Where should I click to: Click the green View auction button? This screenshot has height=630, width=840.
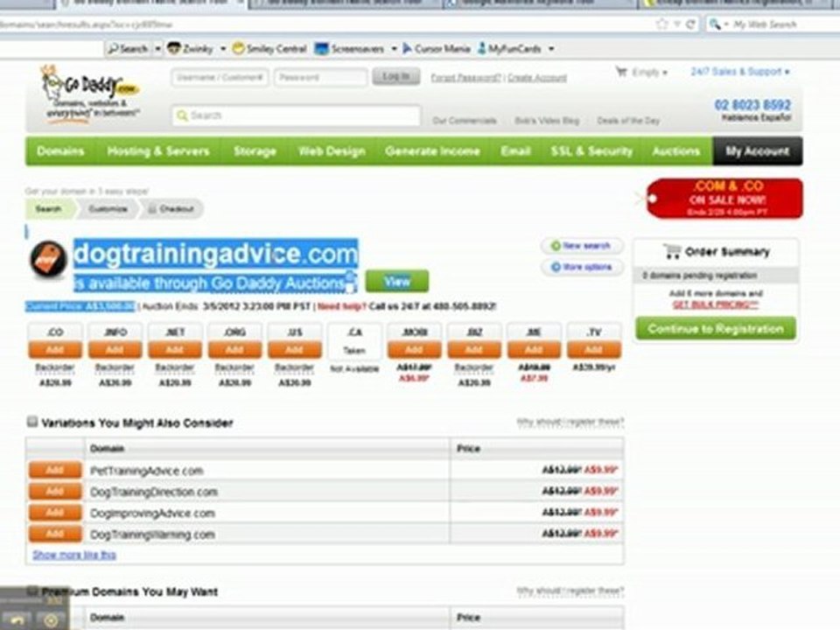pyautogui.click(x=397, y=281)
